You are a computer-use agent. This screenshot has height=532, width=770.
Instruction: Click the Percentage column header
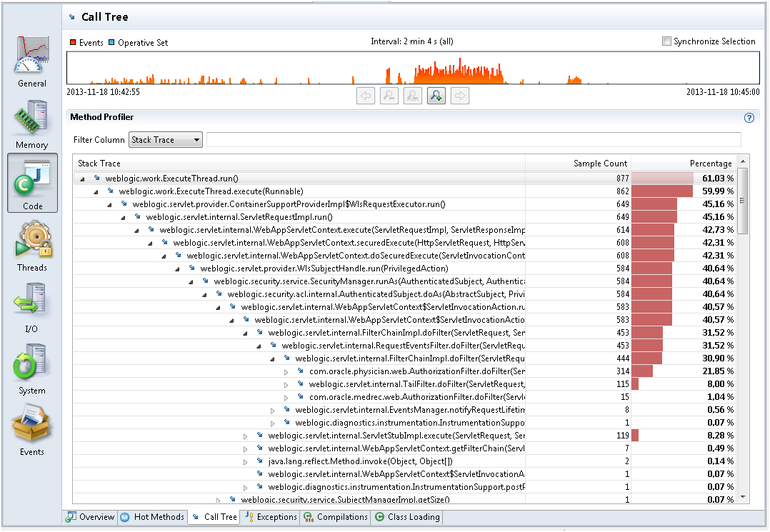click(x=710, y=164)
